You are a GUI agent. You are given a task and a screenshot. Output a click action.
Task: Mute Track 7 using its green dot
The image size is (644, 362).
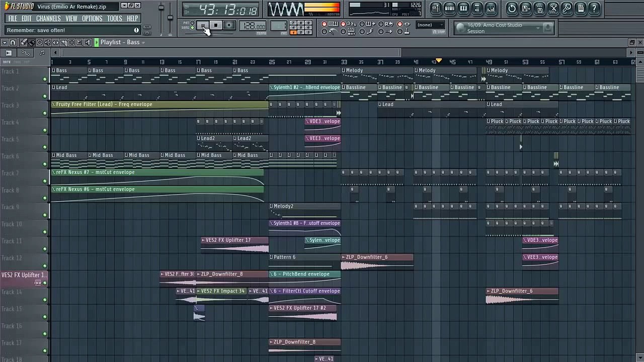tap(45, 181)
